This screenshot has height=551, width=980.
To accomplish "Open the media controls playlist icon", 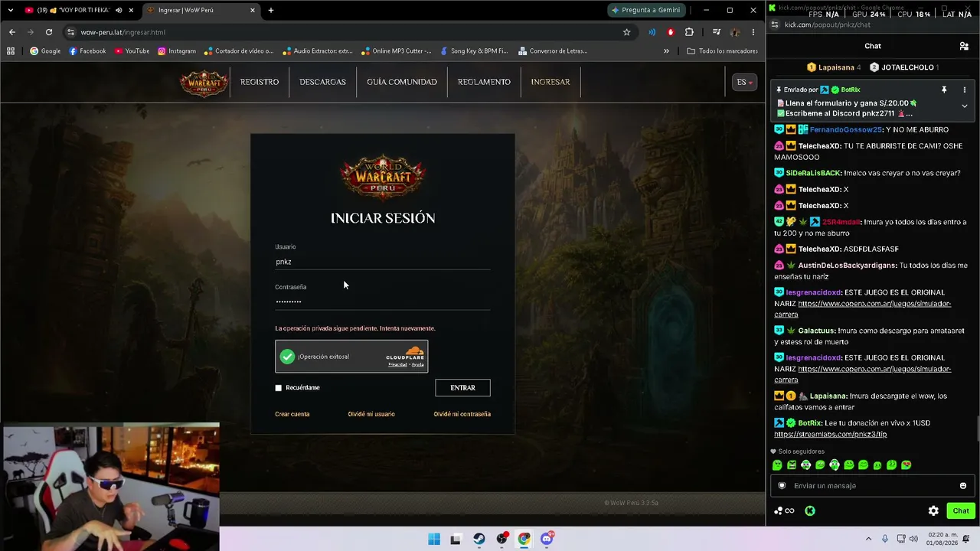I will tap(716, 32).
